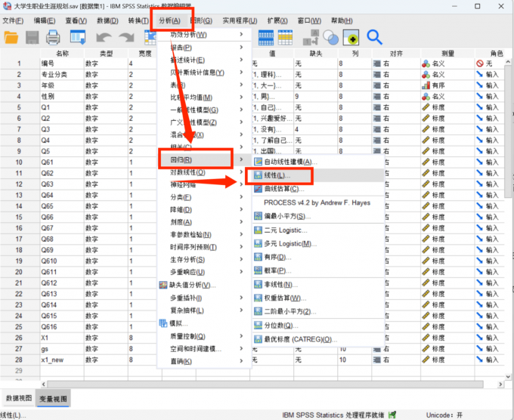Expand the 一般线性模型 submenu arrow
The width and height of the screenshot is (514, 420).
click(x=241, y=110)
